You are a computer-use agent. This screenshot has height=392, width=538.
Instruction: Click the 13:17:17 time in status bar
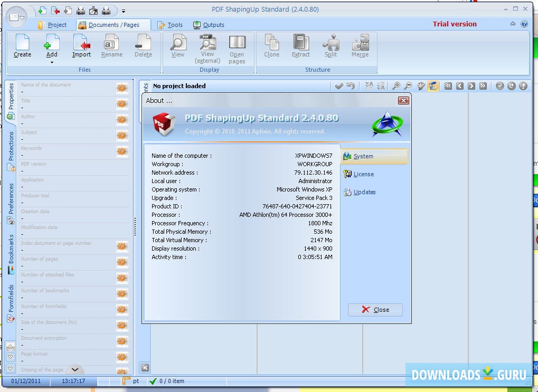[x=73, y=381]
